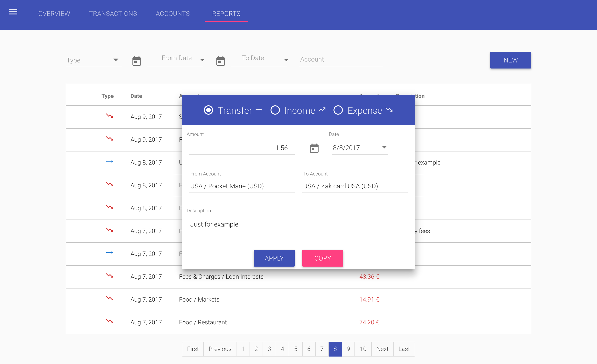The height and width of the screenshot is (364, 597).
Task: Open the date dropdown showing 8/8/2017
Action: [385, 147]
